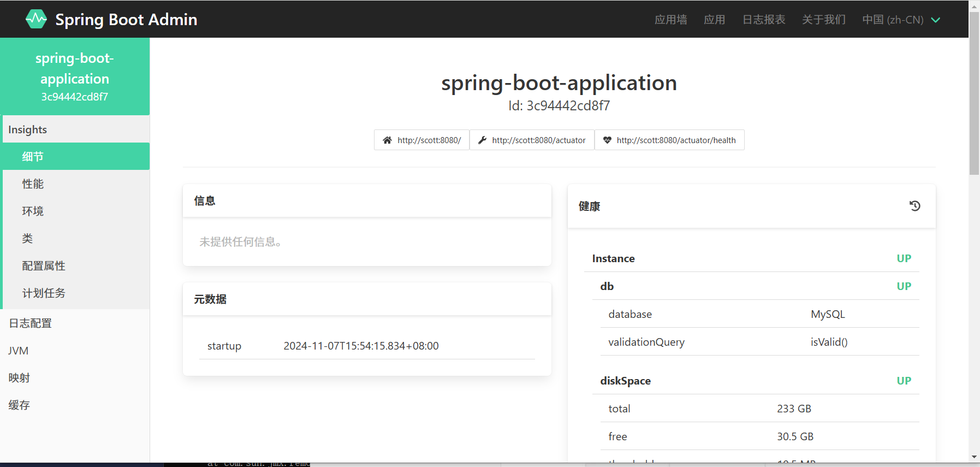Screen dimensions: 980x467
Task: Click the 233 GB value
Action: [x=794, y=409]
